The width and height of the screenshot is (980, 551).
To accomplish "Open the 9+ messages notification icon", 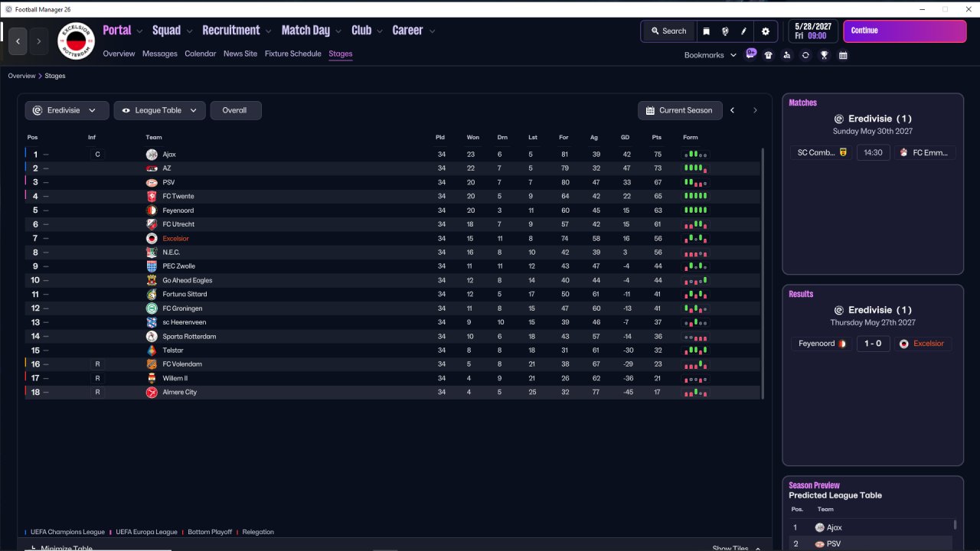I will tap(751, 54).
